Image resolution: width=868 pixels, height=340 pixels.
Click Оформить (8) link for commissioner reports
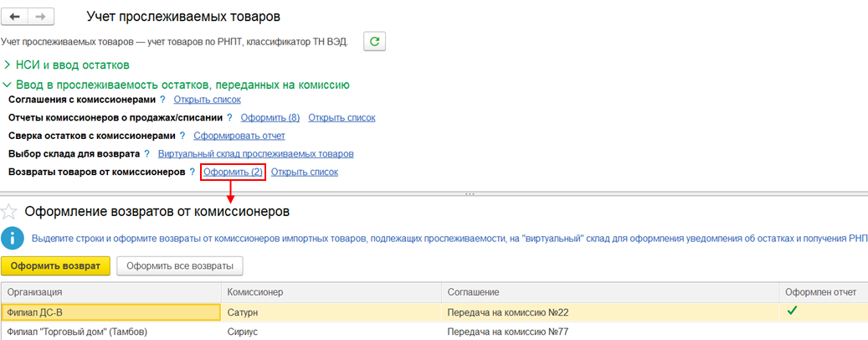pyautogui.click(x=270, y=118)
